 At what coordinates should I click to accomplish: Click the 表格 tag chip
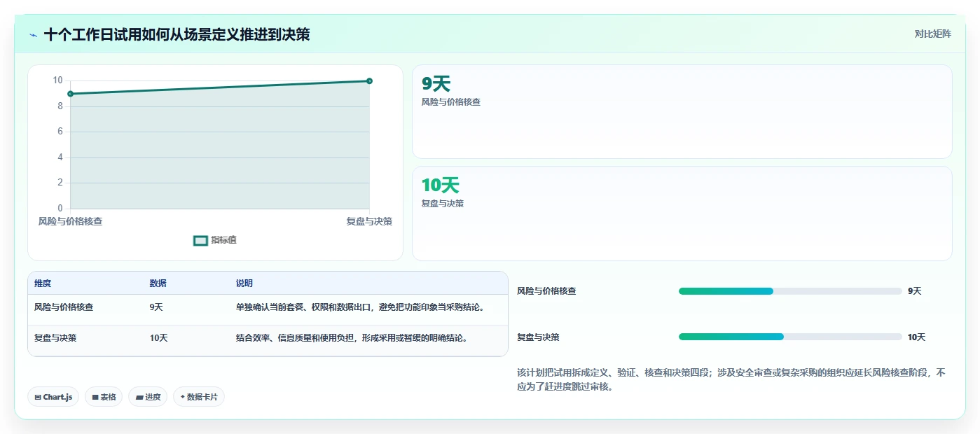pos(104,397)
